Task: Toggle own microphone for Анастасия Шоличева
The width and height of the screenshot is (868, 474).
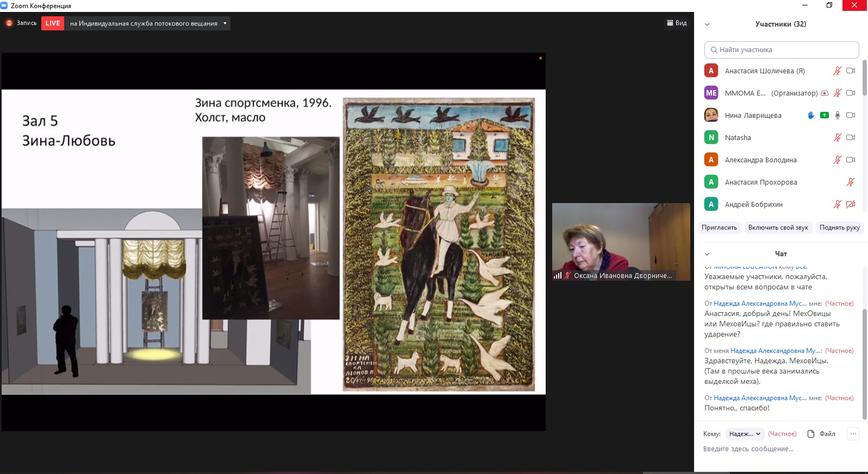Action: (x=837, y=71)
